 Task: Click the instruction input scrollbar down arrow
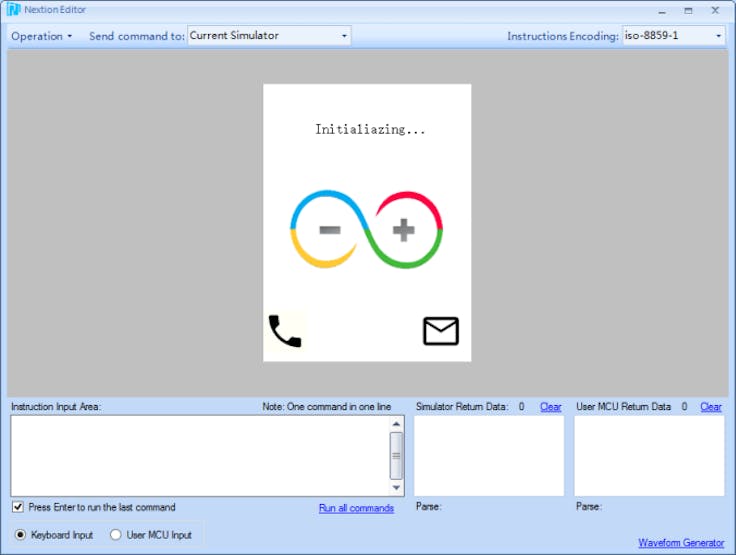(397, 488)
